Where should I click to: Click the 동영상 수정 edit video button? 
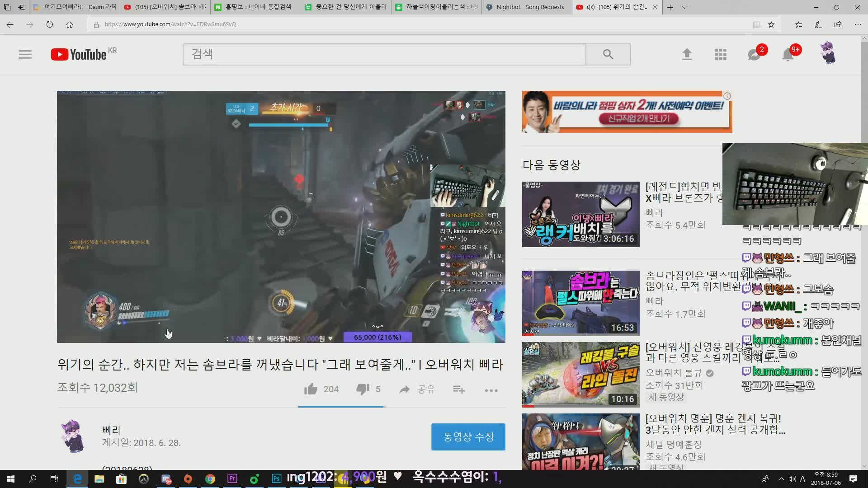(468, 437)
